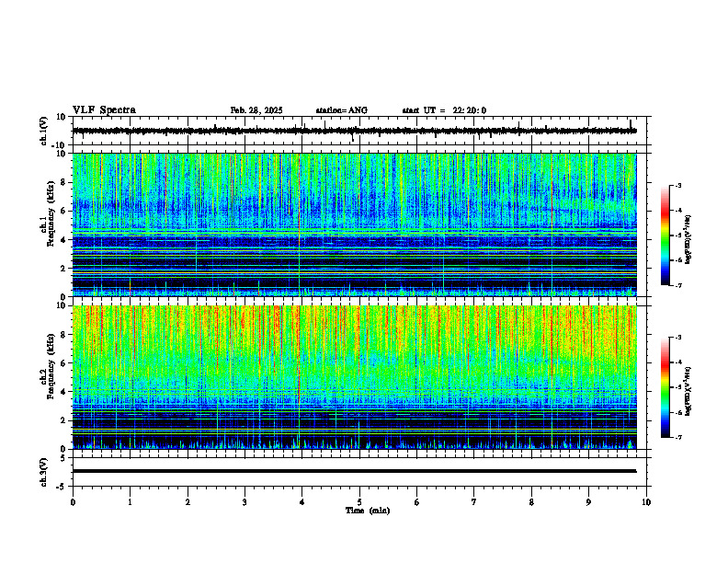Click the ch.2 "Frequency (kHz)" axis label
This screenshot has width=728, height=563.
51,365
